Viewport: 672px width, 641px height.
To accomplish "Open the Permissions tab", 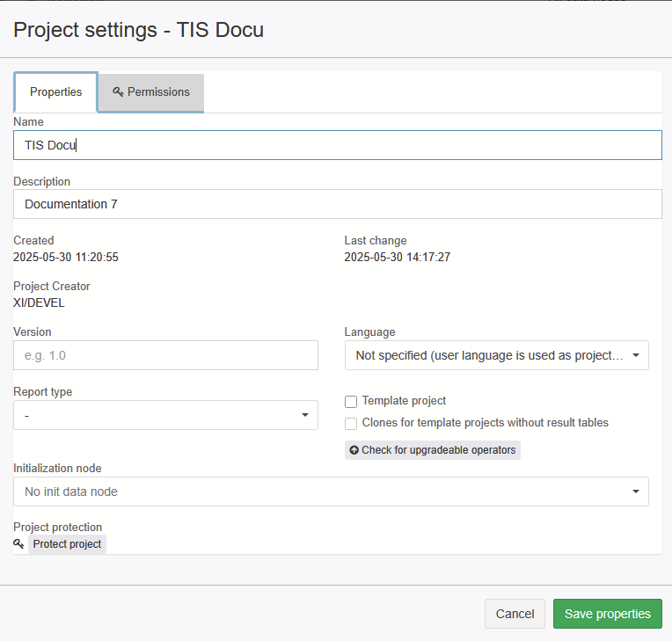I will pos(151,92).
